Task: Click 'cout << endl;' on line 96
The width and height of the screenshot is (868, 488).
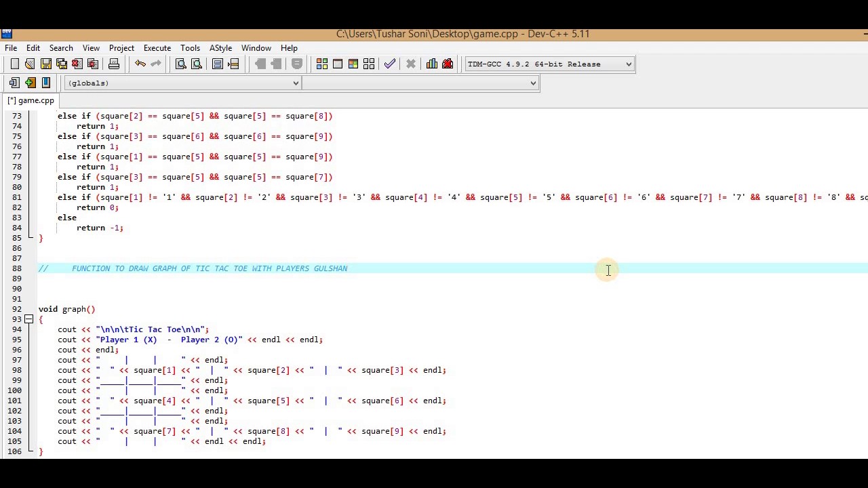Action: click(88, 350)
